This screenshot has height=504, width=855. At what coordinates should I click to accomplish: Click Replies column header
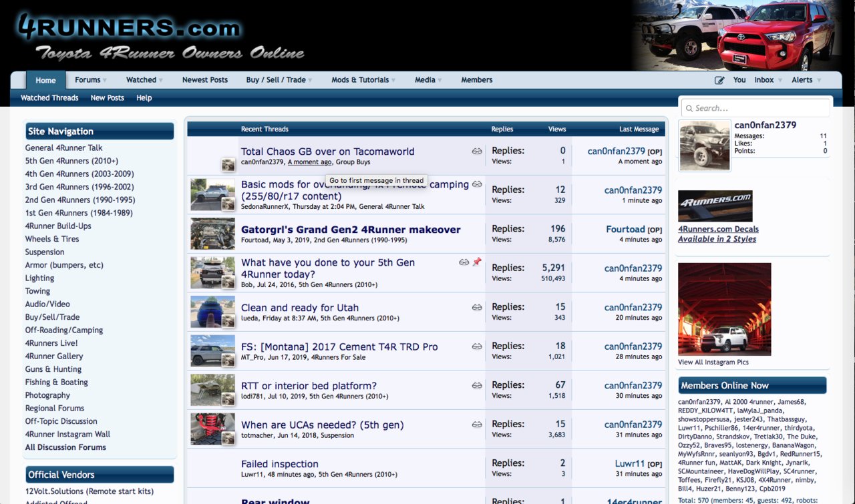[502, 130]
